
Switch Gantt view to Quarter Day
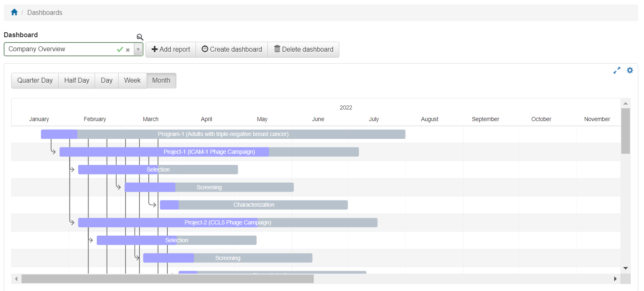[35, 81]
